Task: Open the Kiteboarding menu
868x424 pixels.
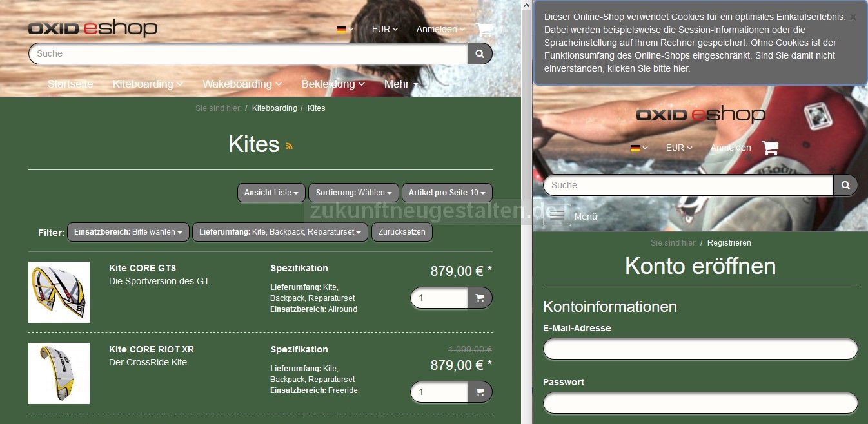Action: [x=148, y=84]
